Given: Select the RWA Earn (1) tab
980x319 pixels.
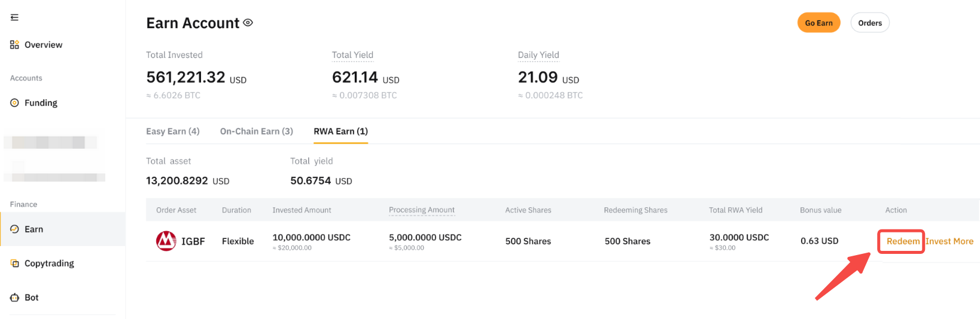Looking at the screenshot, I should (341, 131).
